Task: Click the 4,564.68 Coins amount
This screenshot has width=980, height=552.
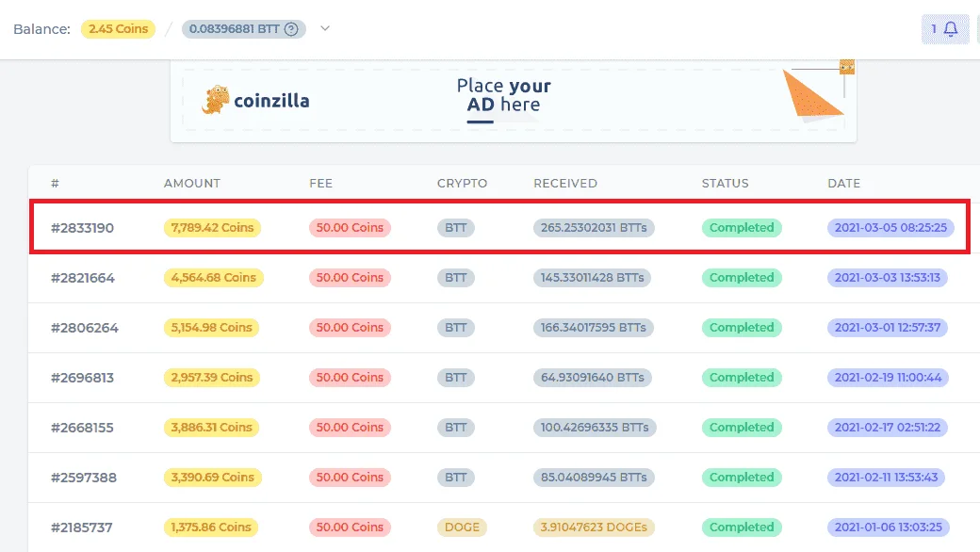Action: 214,277
